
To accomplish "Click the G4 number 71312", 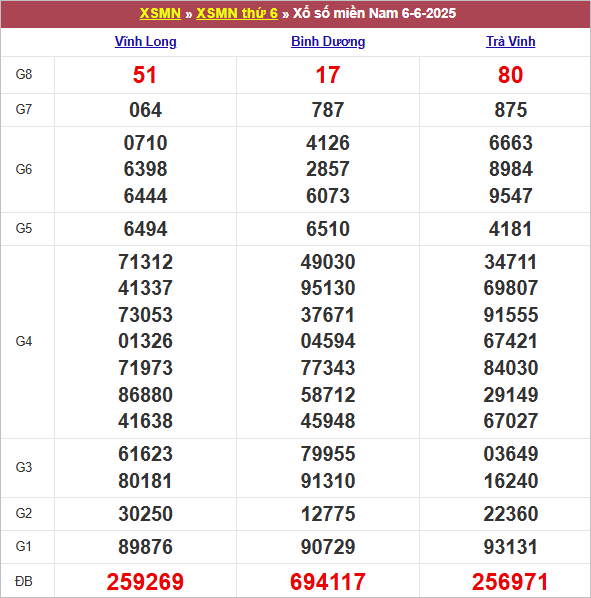I will 146,262.
